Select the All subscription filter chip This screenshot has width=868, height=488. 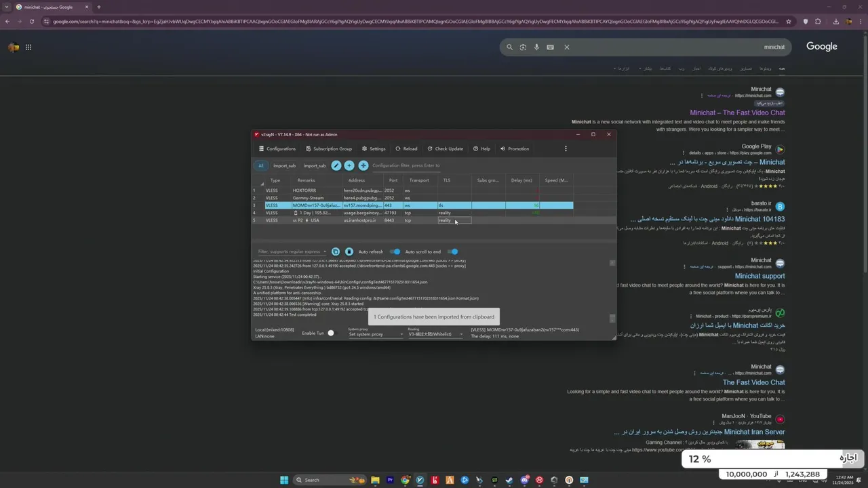(x=260, y=165)
